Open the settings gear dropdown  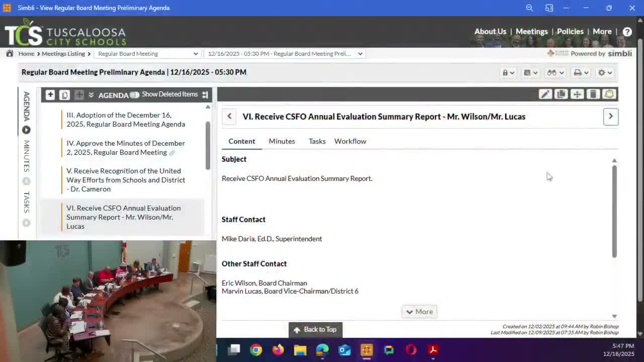pos(605,72)
